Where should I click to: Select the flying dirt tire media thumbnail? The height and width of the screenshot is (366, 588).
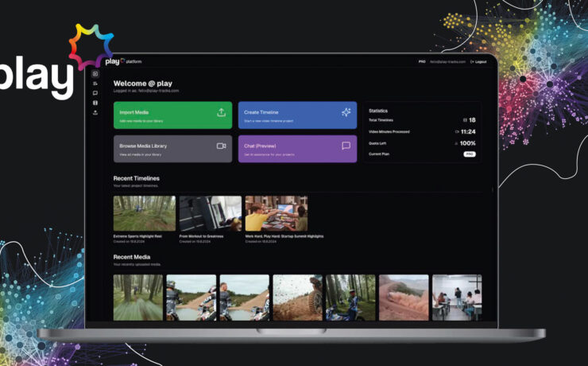pyautogui.click(x=297, y=298)
